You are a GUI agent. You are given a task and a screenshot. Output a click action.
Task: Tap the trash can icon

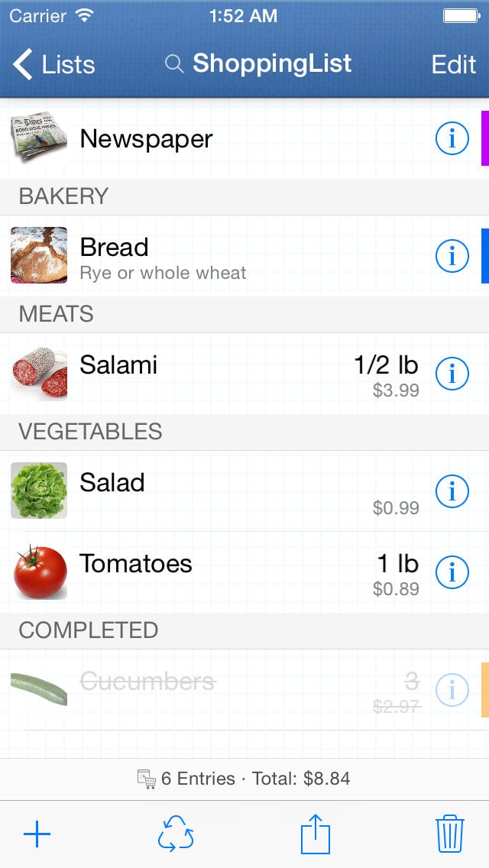tap(450, 834)
